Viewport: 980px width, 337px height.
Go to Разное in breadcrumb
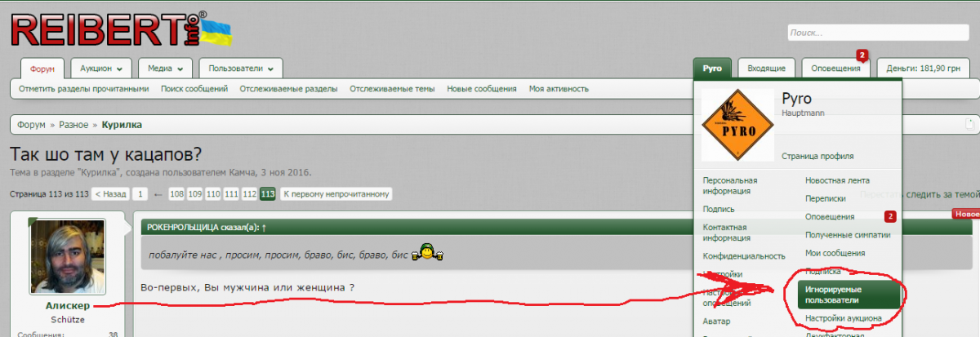[73, 125]
